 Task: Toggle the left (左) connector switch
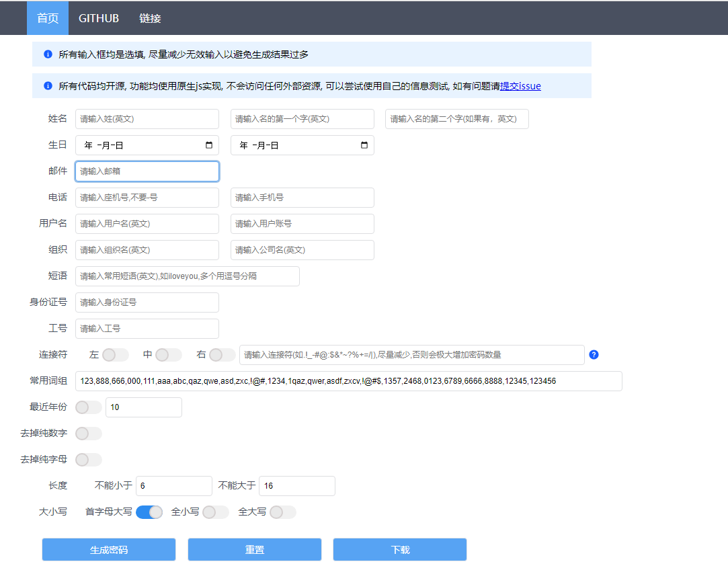[115, 355]
